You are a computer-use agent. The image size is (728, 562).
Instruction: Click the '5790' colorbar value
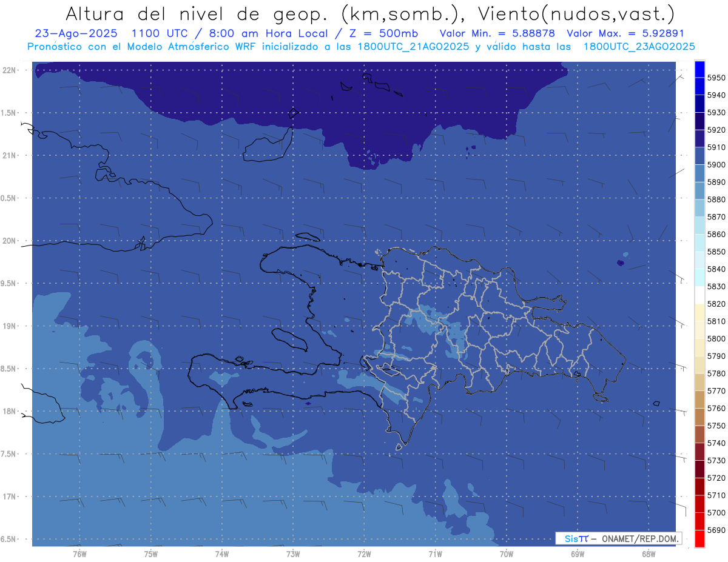(x=716, y=356)
